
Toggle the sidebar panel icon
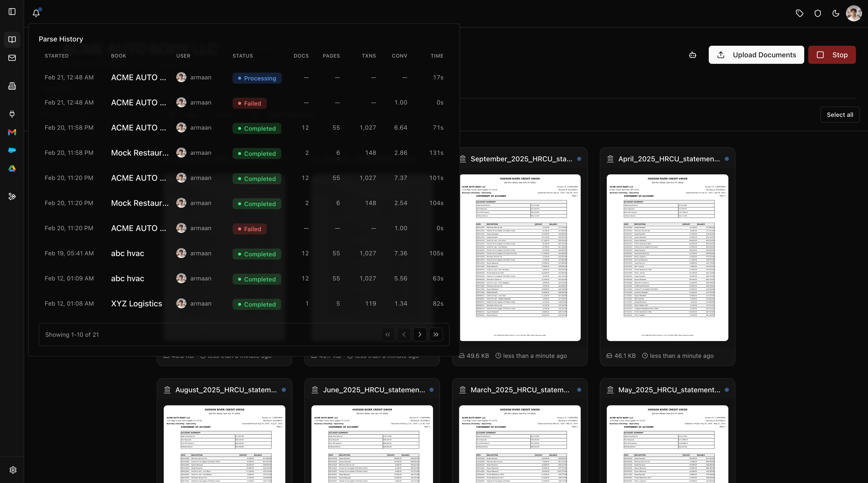[x=12, y=12]
